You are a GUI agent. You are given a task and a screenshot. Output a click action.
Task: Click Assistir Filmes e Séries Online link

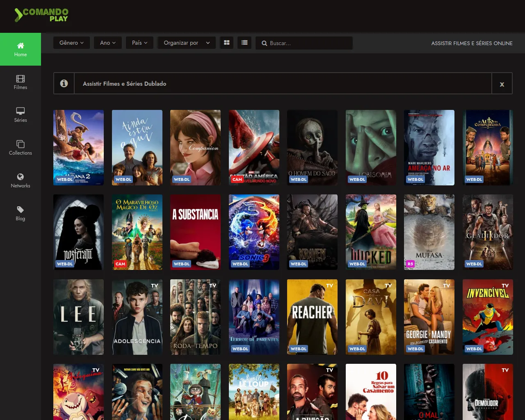[472, 43]
